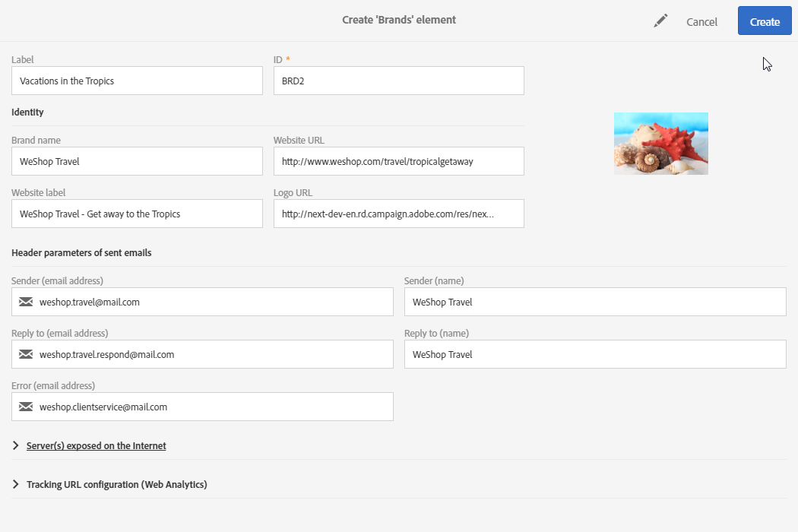
Task: Click the Sender (name) input
Action: coord(594,302)
